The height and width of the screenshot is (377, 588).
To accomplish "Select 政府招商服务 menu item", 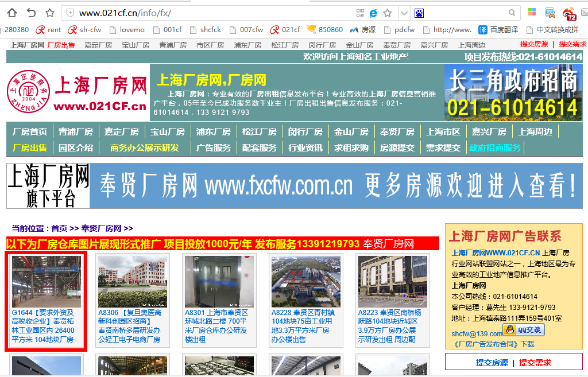I will 495,147.
